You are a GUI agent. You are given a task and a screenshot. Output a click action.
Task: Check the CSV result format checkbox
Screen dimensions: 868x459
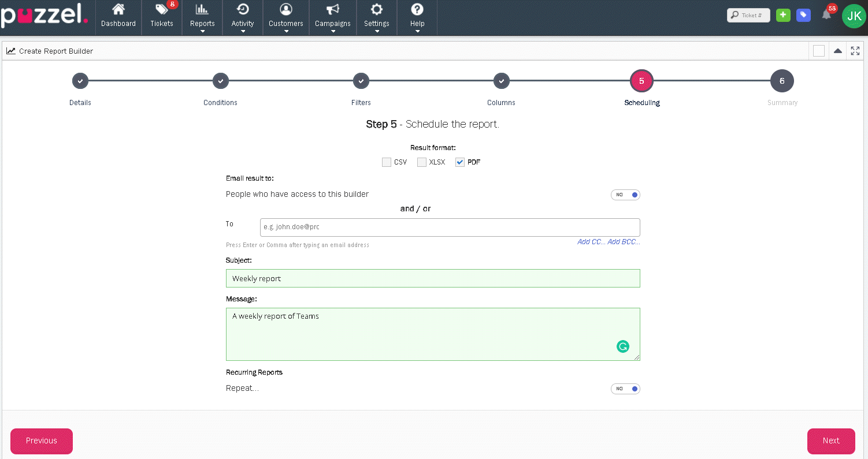coord(387,162)
